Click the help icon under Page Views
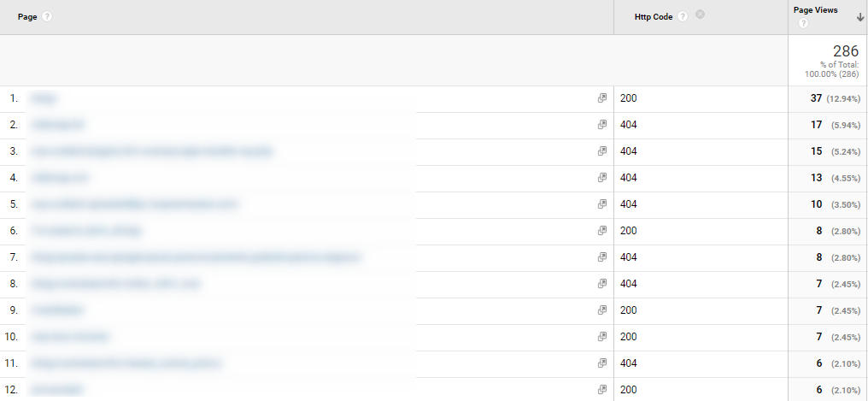 [803, 23]
